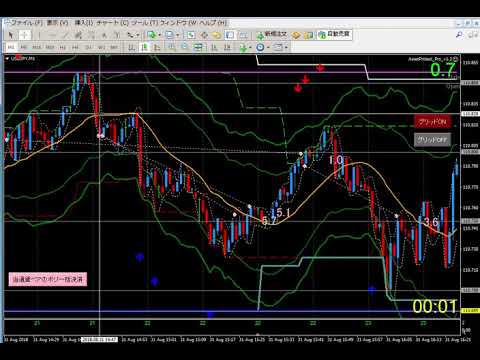Toggle the crosshair tool

click(25, 35)
